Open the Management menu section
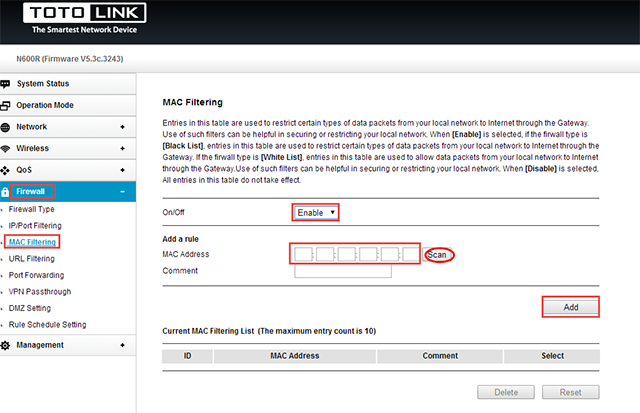This screenshot has width=640, height=413. [68, 345]
